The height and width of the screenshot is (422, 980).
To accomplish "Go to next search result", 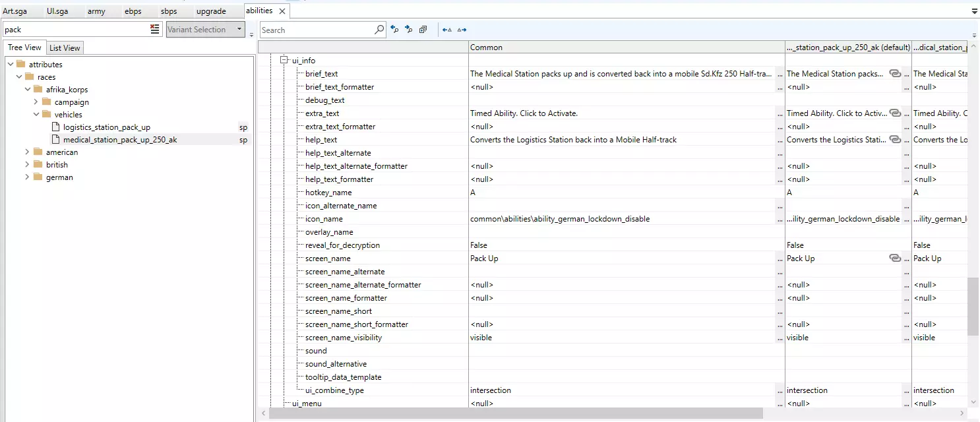I will pos(409,30).
